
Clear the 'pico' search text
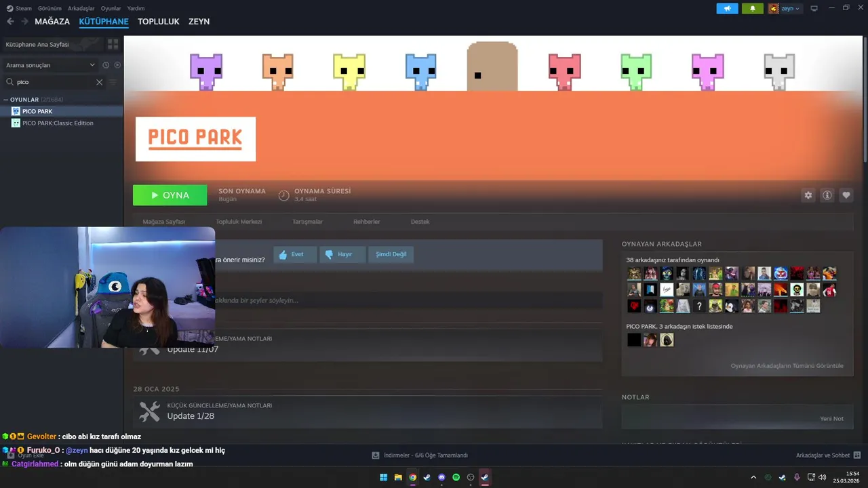[99, 82]
